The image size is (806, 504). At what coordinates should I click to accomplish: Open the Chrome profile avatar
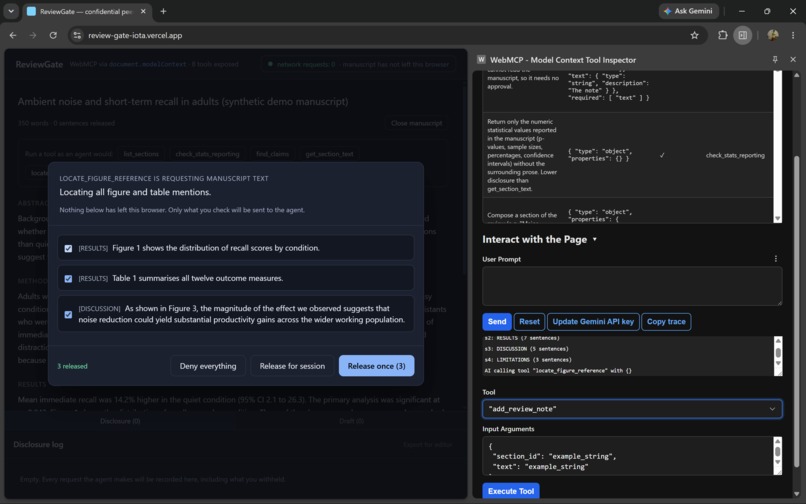(772, 35)
